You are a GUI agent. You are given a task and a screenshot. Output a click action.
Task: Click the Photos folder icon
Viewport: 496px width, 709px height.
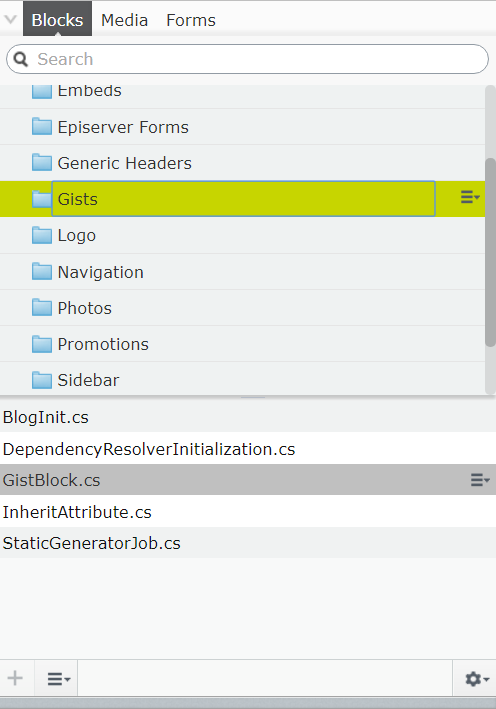(x=42, y=307)
